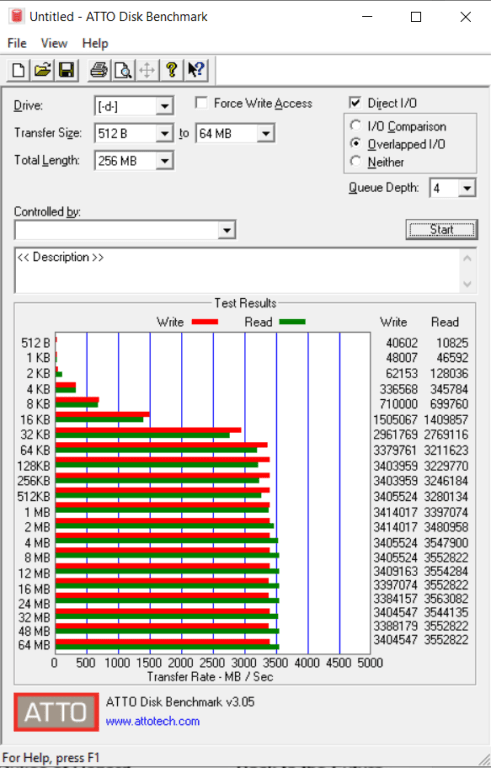
Task: Uncheck the Direct I/O checkbox
Action: tap(355, 102)
